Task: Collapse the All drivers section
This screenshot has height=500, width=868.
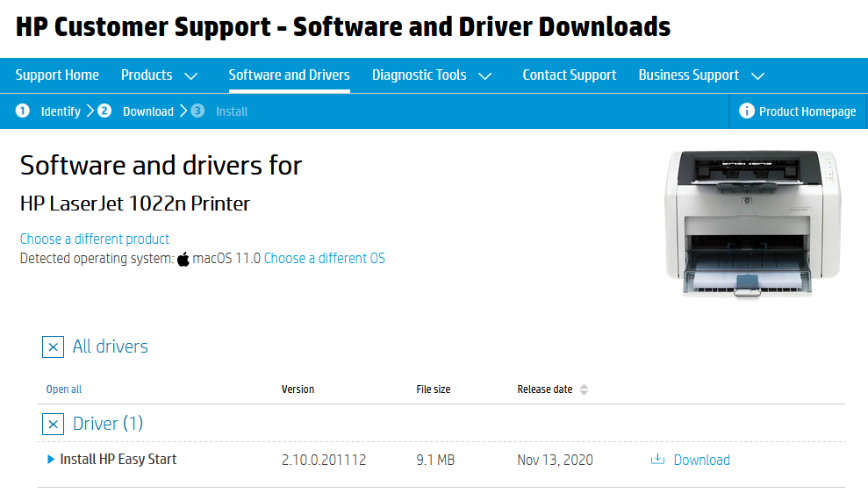Action: (54, 346)
